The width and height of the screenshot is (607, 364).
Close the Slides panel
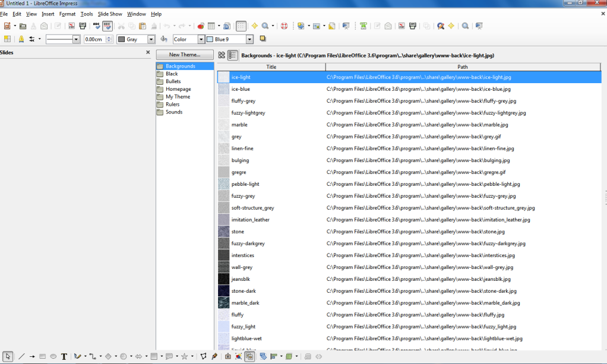pos(148,52)
